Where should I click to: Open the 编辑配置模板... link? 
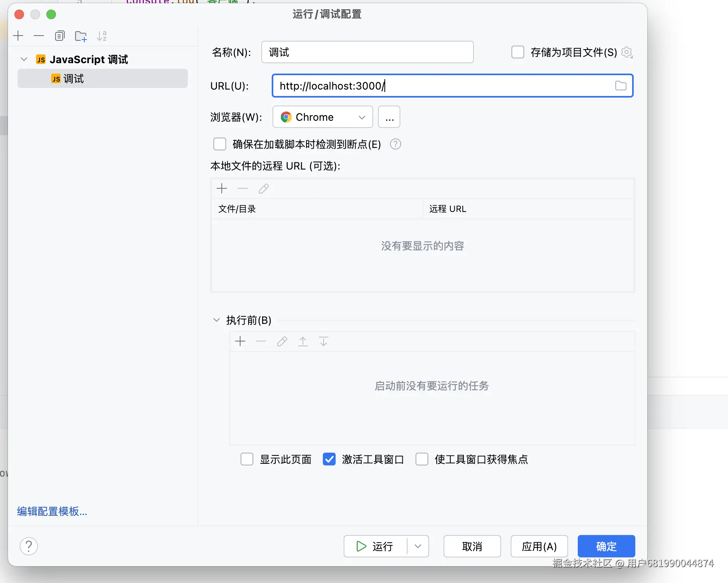[x=52, y=511]
